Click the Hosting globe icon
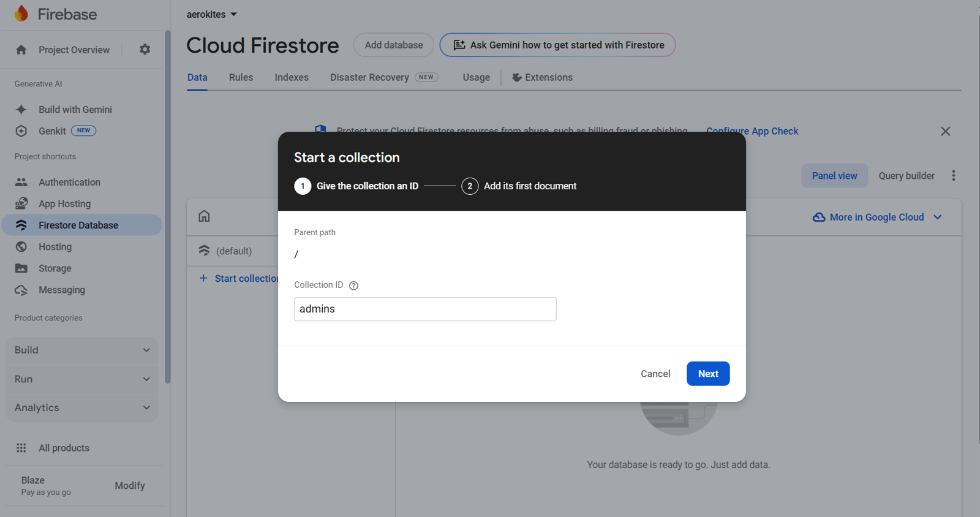Image resolution: width=980 pixels, height=517 pixels. click(21, 247)
